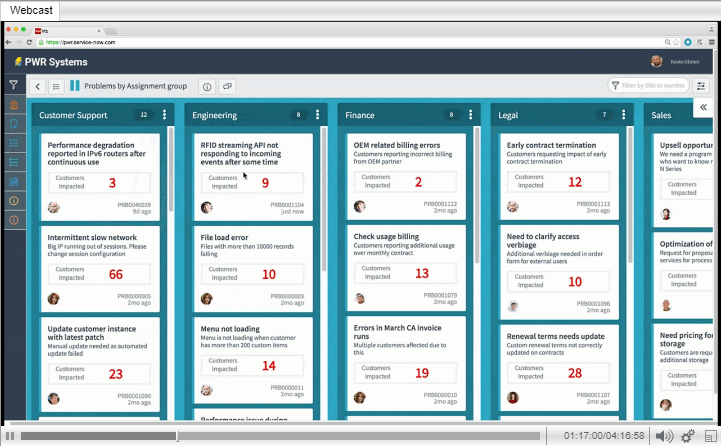Open the board activity chat icon

point(227,86)
